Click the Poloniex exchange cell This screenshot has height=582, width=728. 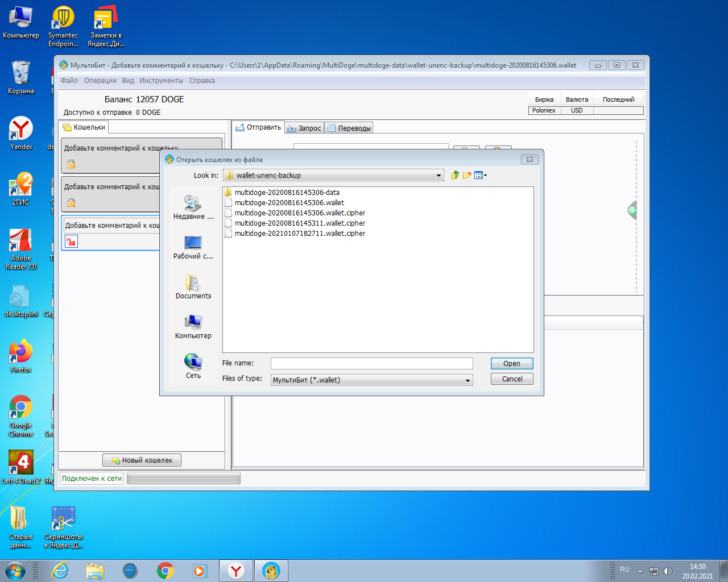pos(544,111)
